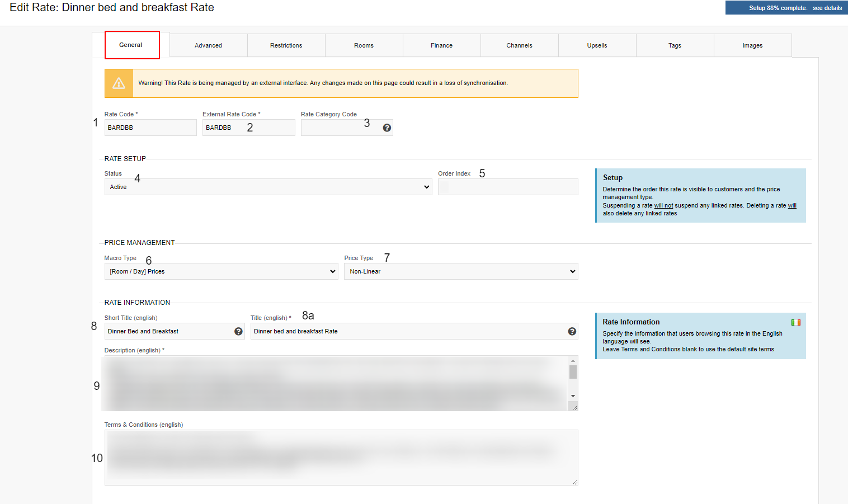Switch to the Advanced tab
The height and width of the screenshot is (504, 848).
tap(208, 45)
